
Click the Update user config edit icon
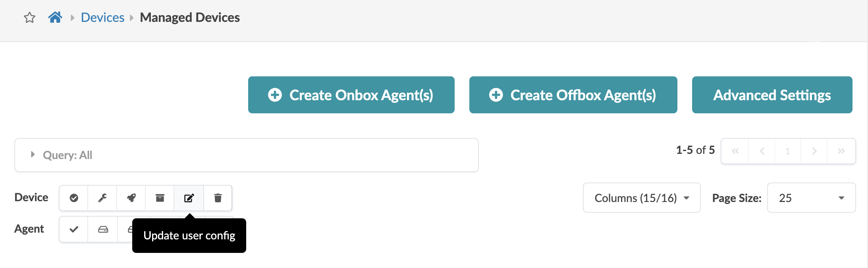pos(189,198)
